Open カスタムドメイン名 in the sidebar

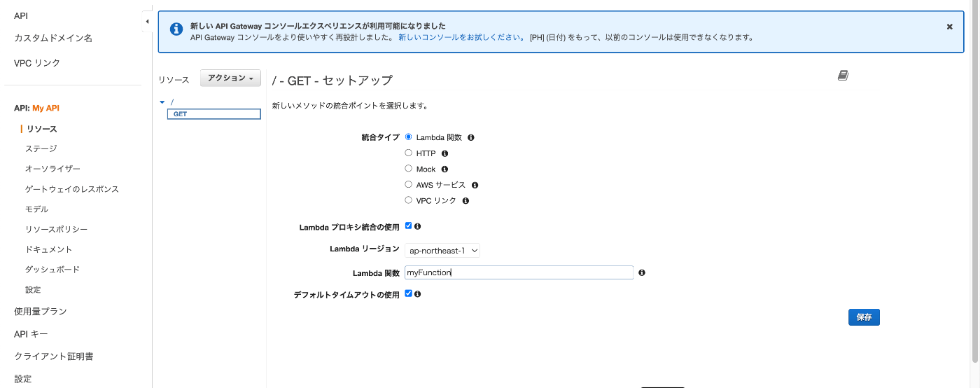tap(53, 39)
